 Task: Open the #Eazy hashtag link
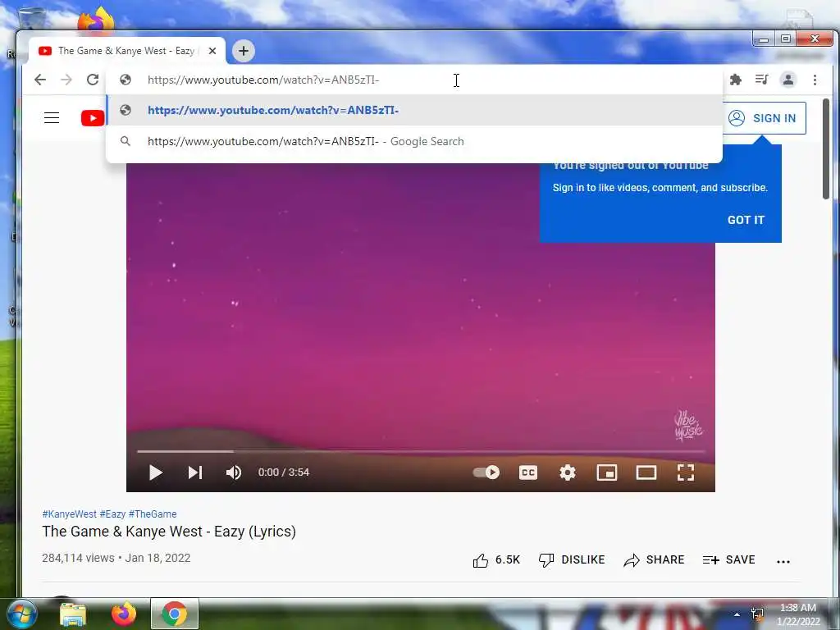[x=112, y=514]
